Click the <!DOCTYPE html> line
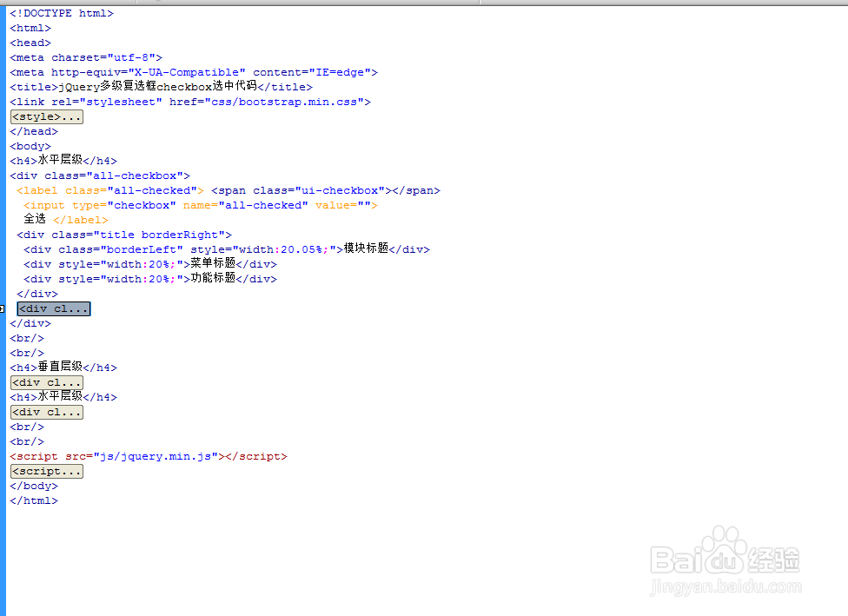Screen dimensions: 848x616 click(62, 13)
